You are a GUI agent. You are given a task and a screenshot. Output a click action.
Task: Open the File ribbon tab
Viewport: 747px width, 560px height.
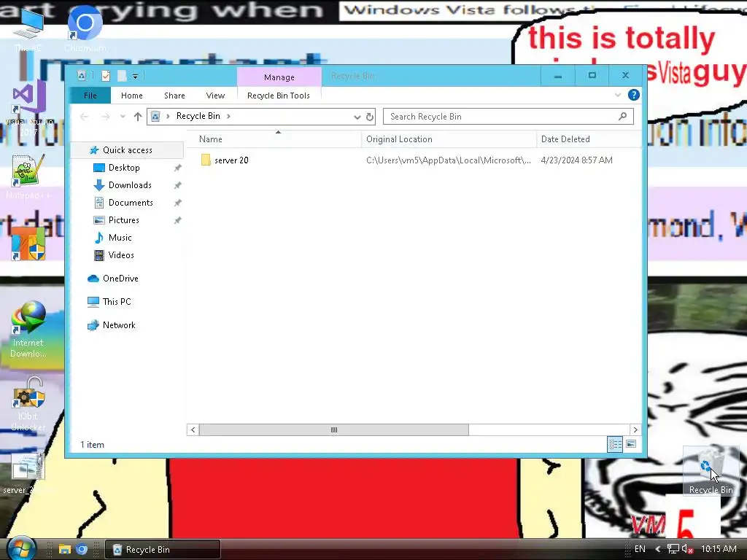90,96
